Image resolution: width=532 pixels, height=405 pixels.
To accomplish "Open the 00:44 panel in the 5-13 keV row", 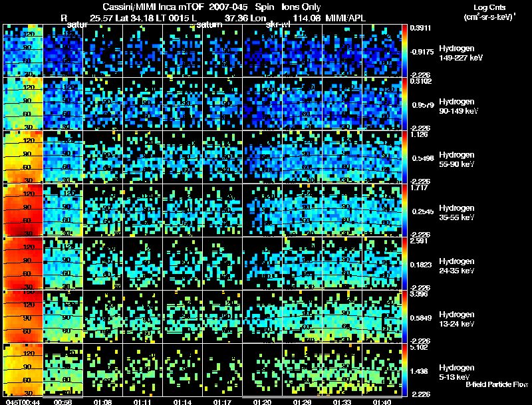I will click(23, 370).
